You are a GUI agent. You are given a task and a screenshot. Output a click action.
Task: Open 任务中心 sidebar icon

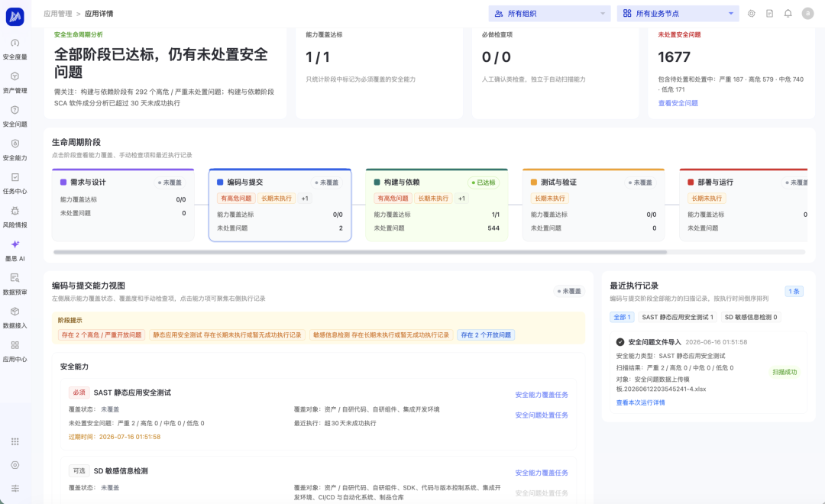point(15,183)
